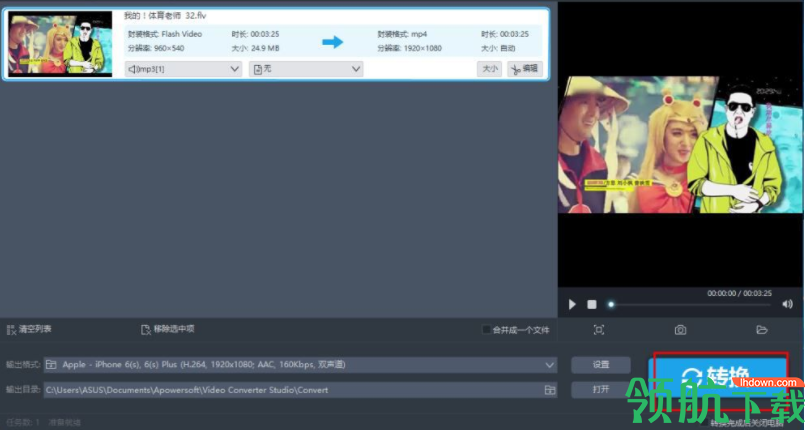Image resolution: width=805 pixels, height=430 pixels.
Task: Click the preview seek slider handle
Action: click(x=611, y=304)
